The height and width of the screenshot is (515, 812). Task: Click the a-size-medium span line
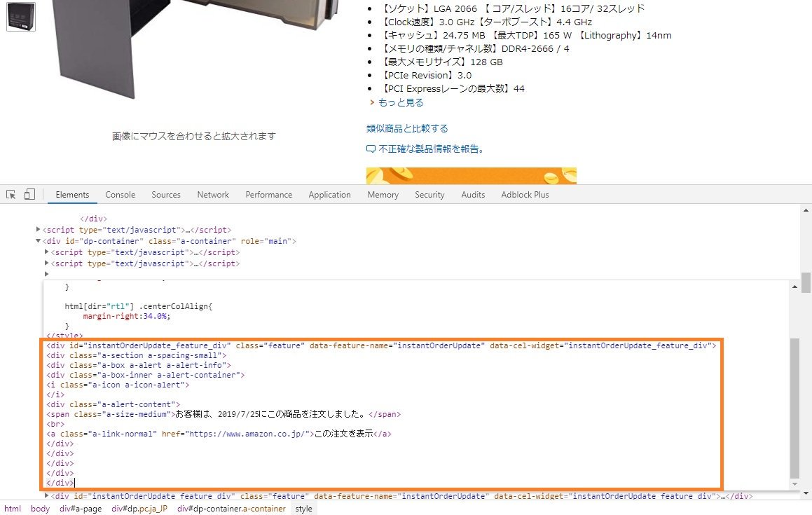coord(223,414)
